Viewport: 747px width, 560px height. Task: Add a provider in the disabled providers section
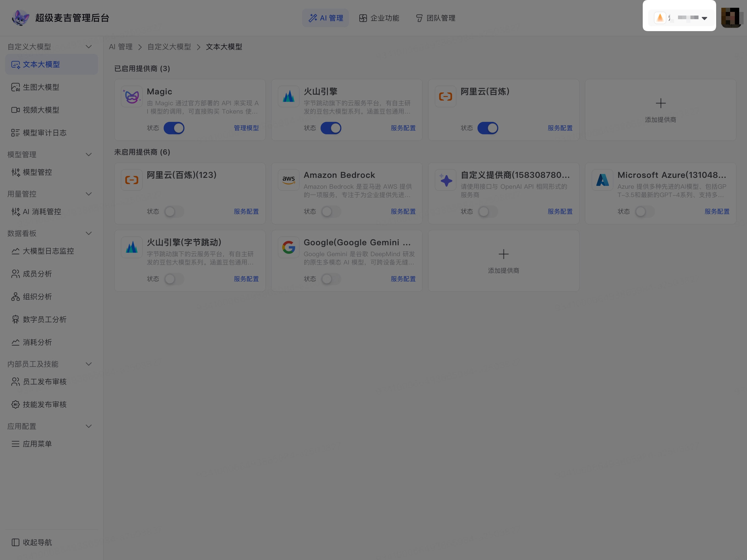[x=503, y=261]
